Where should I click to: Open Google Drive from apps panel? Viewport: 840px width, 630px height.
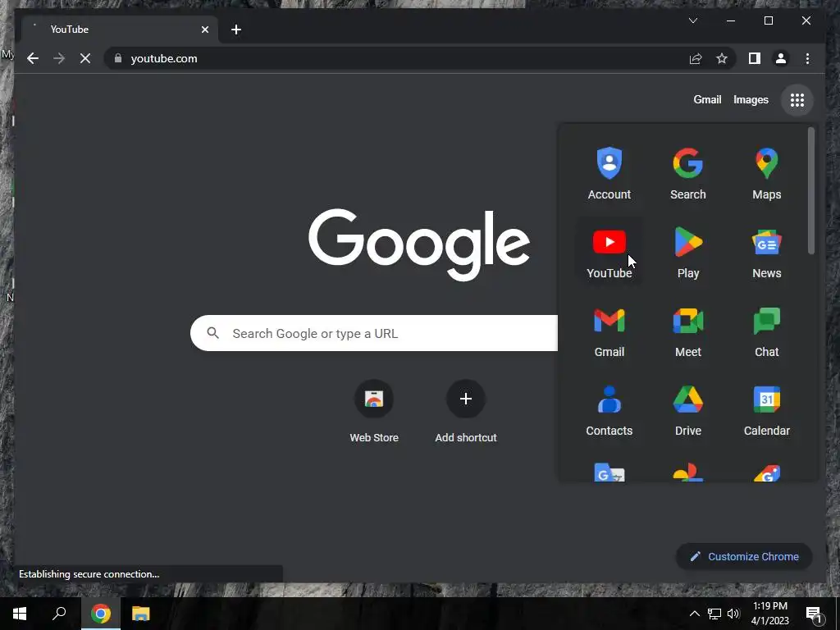click(x=688, y=410)
